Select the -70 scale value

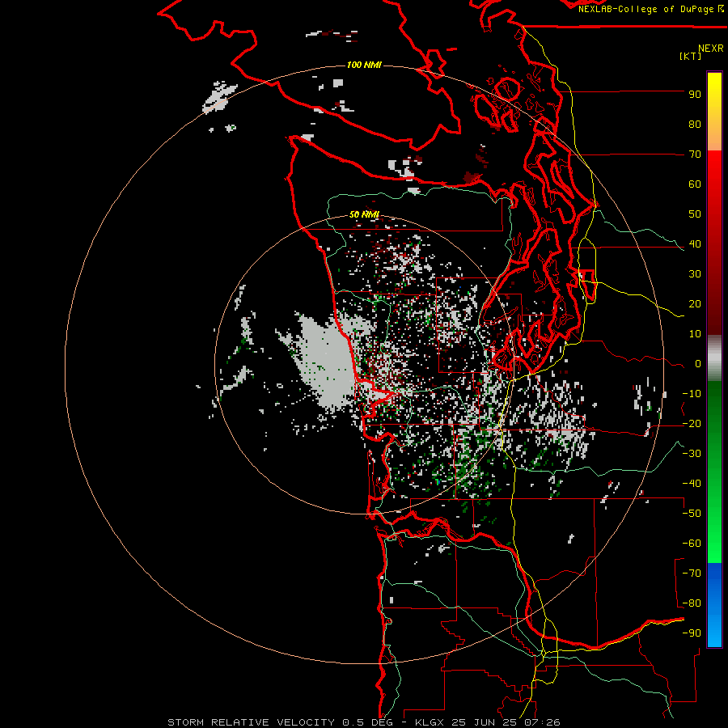692,574
